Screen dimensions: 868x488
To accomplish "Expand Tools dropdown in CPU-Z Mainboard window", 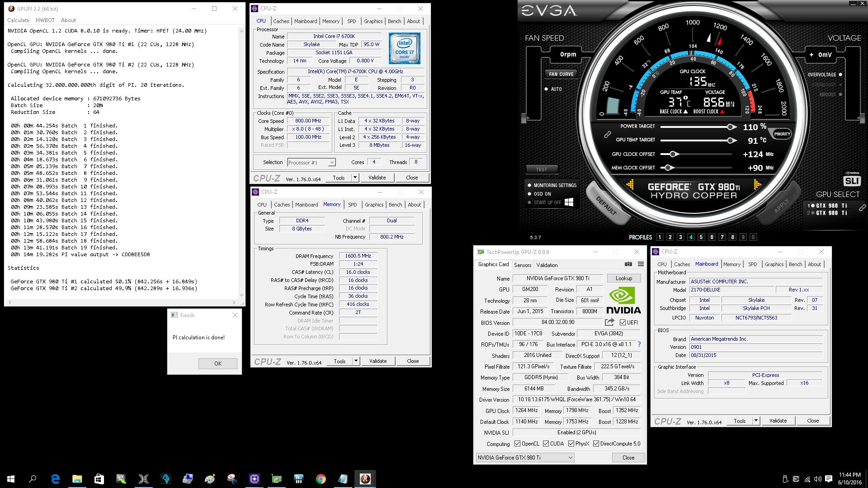I will 756,421.
